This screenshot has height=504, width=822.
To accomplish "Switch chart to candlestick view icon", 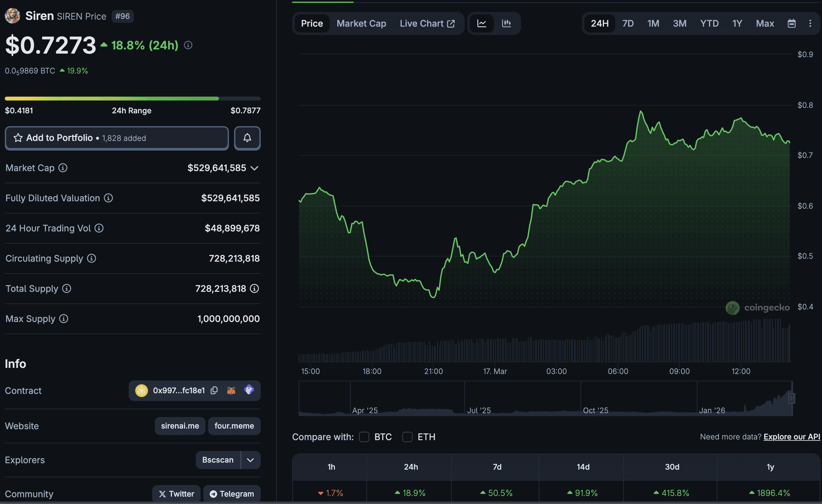I will pos(507,23).
